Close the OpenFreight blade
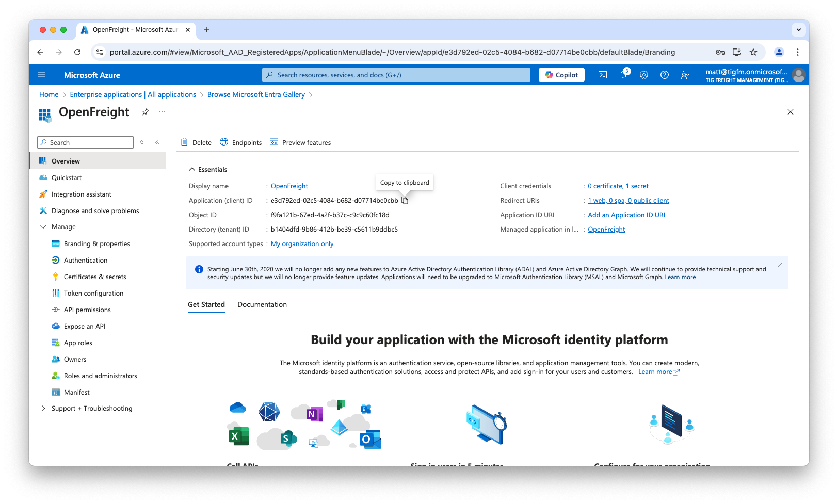Viewport: 838px width, 504px height. click(x=791, y=112)
